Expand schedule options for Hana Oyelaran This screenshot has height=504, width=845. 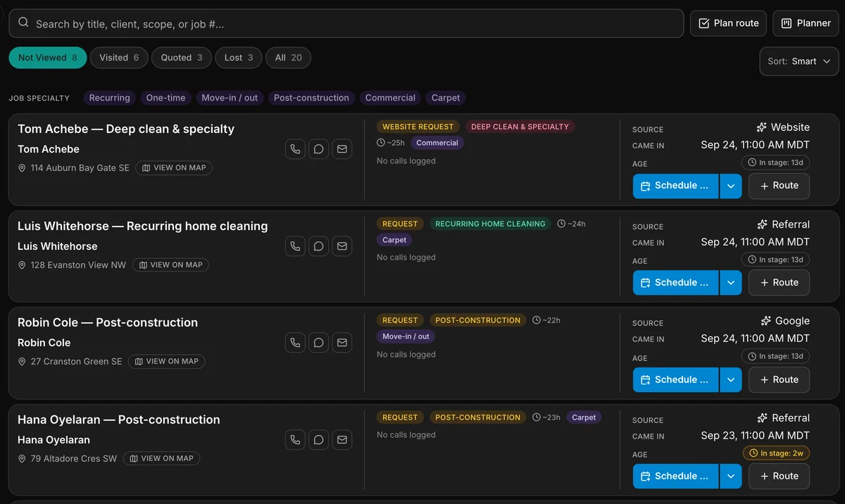click(730, 477)
